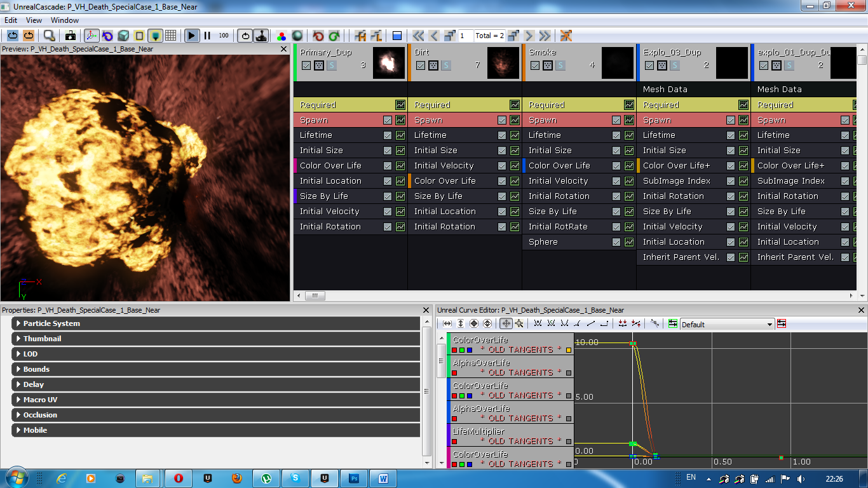Viewport: 868px width, 488px height.
Task: Expand the Occlusion properties category
Action: point(216,415)
